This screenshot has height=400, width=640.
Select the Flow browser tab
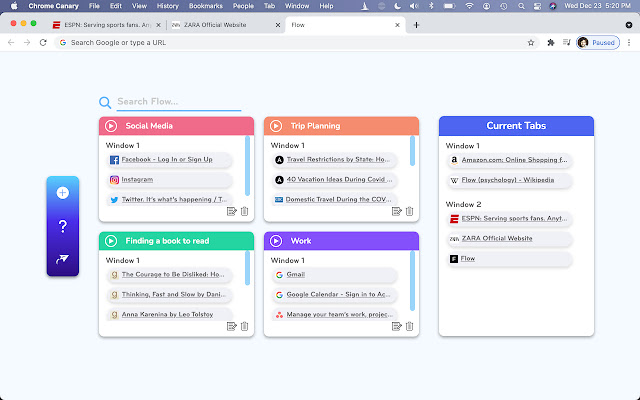(x=345, y=25)
